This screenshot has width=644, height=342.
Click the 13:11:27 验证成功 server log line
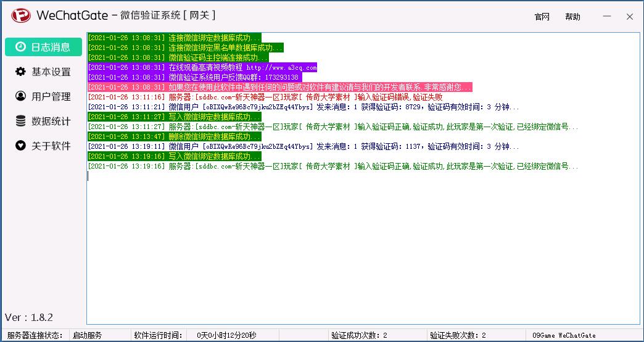pyautogui.click(x=333, y=127)
